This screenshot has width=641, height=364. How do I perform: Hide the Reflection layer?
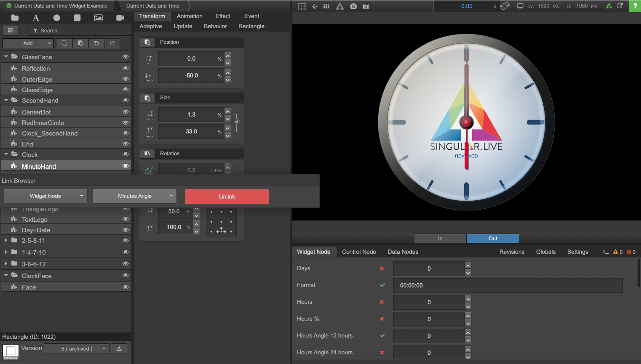tap(125, 68)
